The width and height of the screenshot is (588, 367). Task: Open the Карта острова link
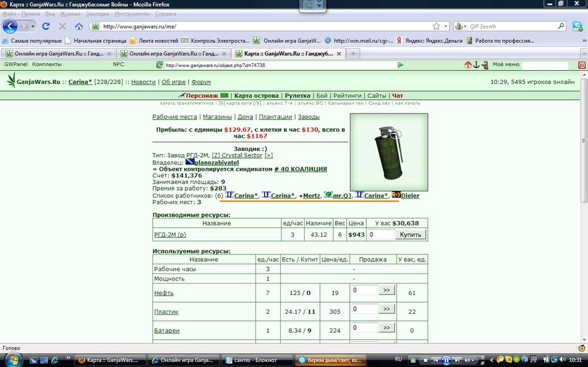coord(256,95)
